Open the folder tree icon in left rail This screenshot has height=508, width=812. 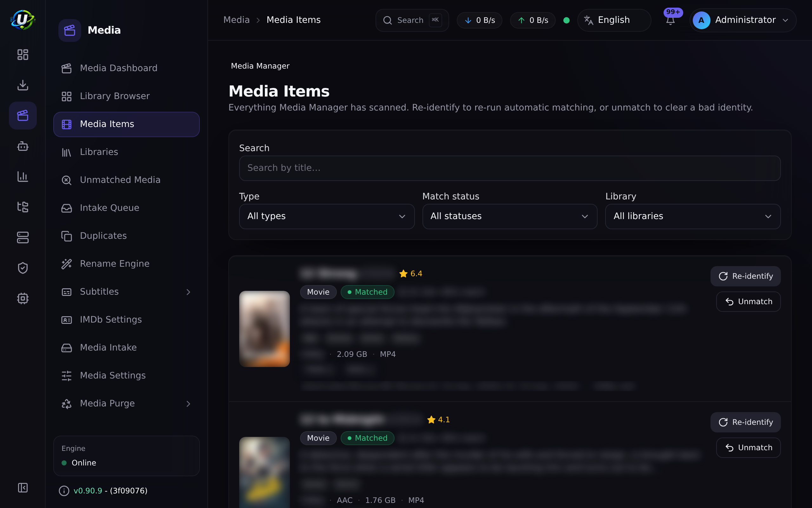click(x=23, y=207)
